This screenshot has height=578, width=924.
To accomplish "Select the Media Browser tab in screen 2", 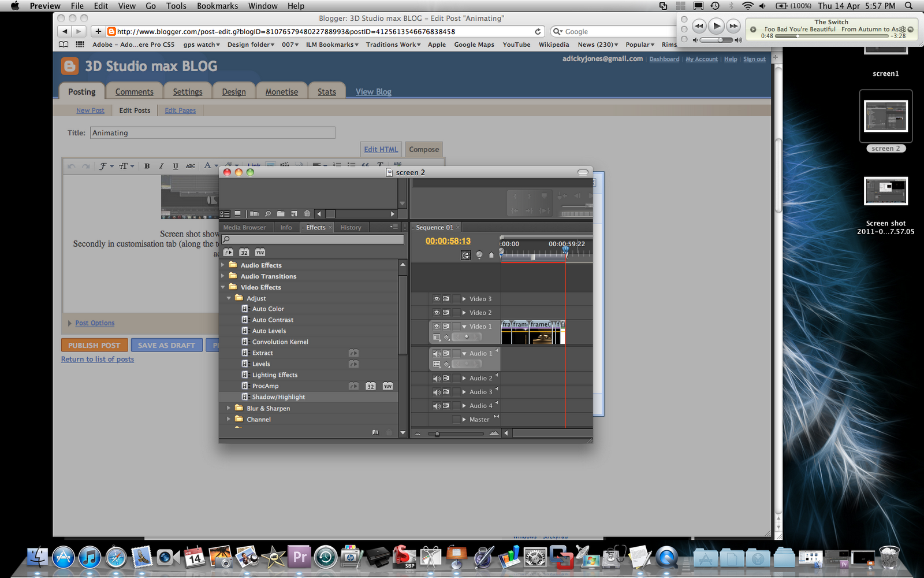I will [x=245, y=228].
